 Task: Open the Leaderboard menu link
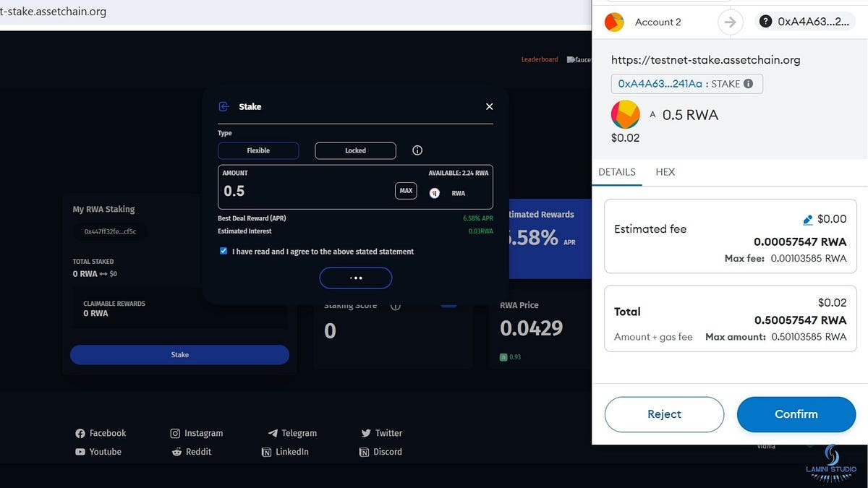[540, 59]
